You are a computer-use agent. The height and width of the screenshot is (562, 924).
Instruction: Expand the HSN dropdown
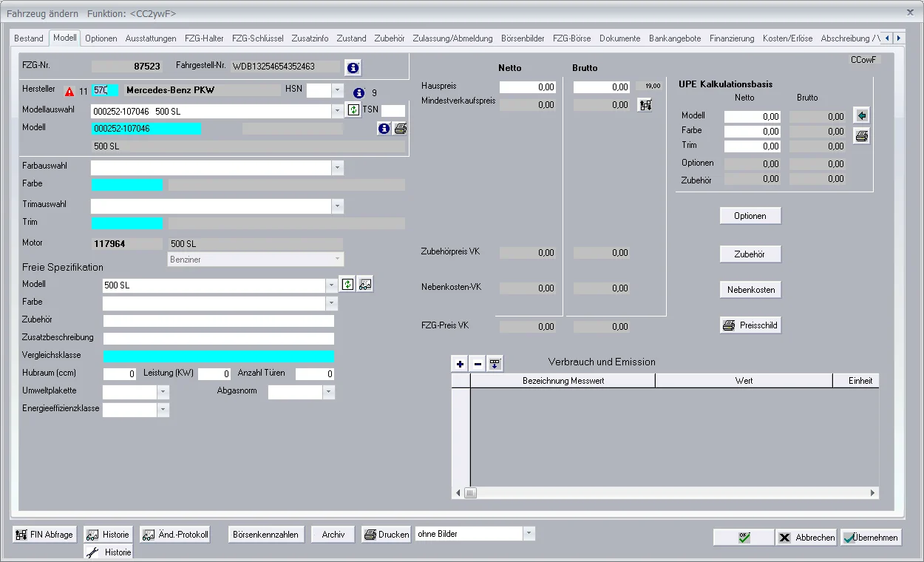[338, 90]
